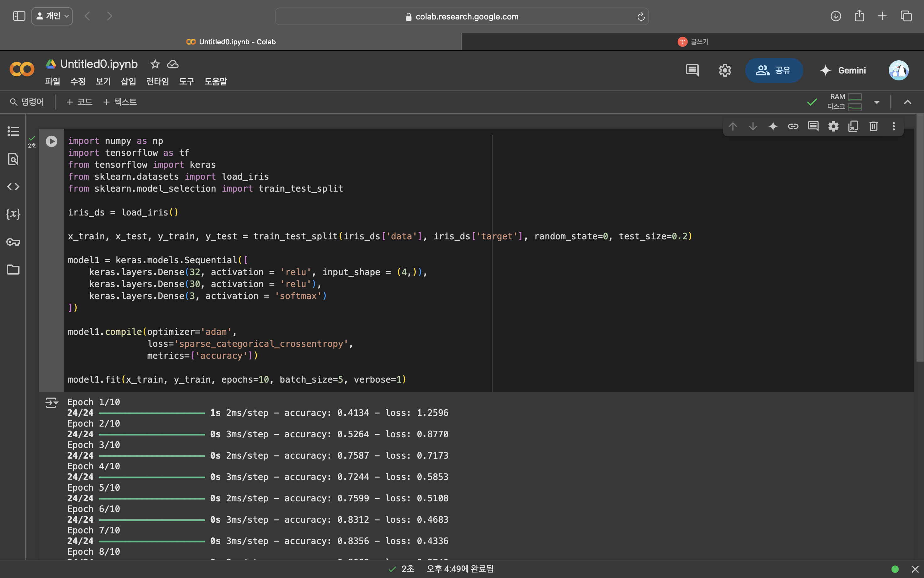
Task: Click the notebook vertical scrollbar
Action: [x=919, y=237]
